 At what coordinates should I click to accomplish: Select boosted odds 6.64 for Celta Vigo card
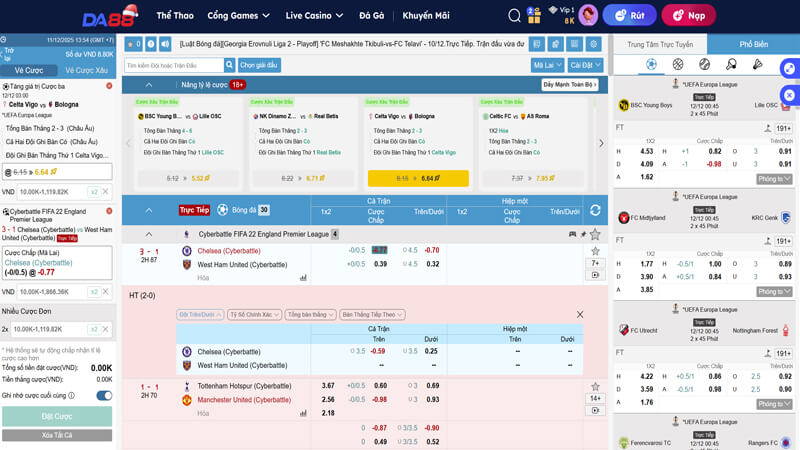click(x=418, y=178)
